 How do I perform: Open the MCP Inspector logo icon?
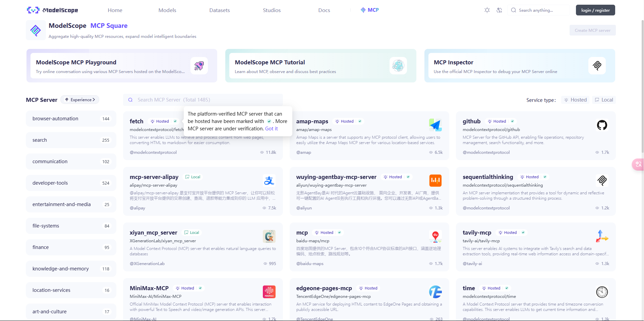tap(597, 66)
